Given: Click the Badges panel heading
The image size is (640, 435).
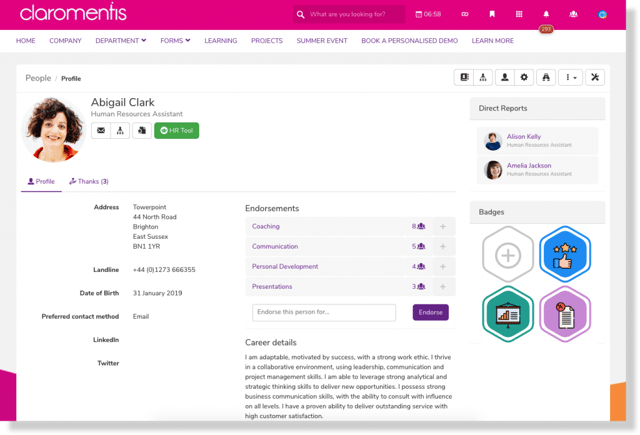Looking at the screenshot, I should (491, 212).
